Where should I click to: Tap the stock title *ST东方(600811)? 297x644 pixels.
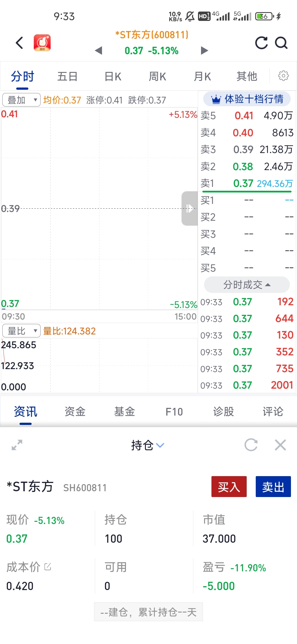(152, 35)
